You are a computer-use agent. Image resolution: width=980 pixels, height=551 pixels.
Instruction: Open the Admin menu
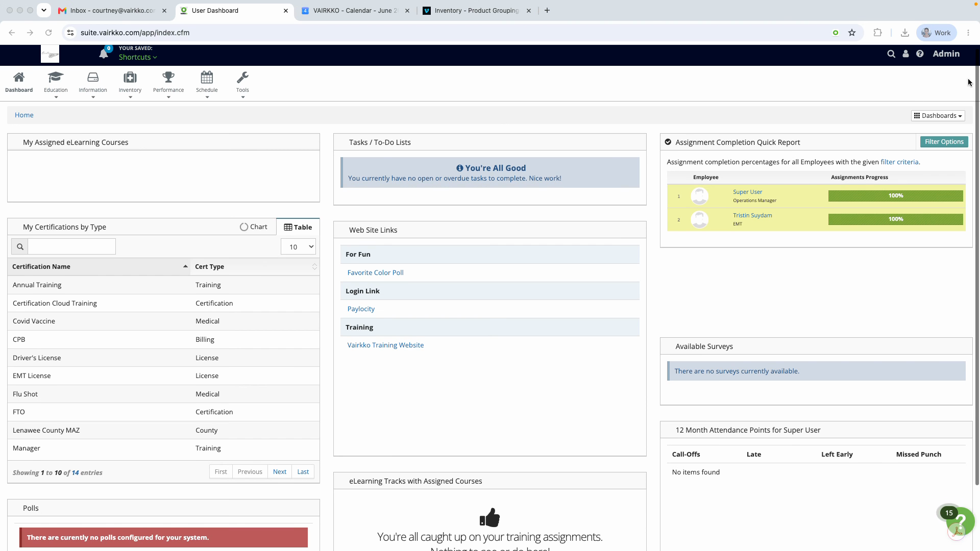946,54
